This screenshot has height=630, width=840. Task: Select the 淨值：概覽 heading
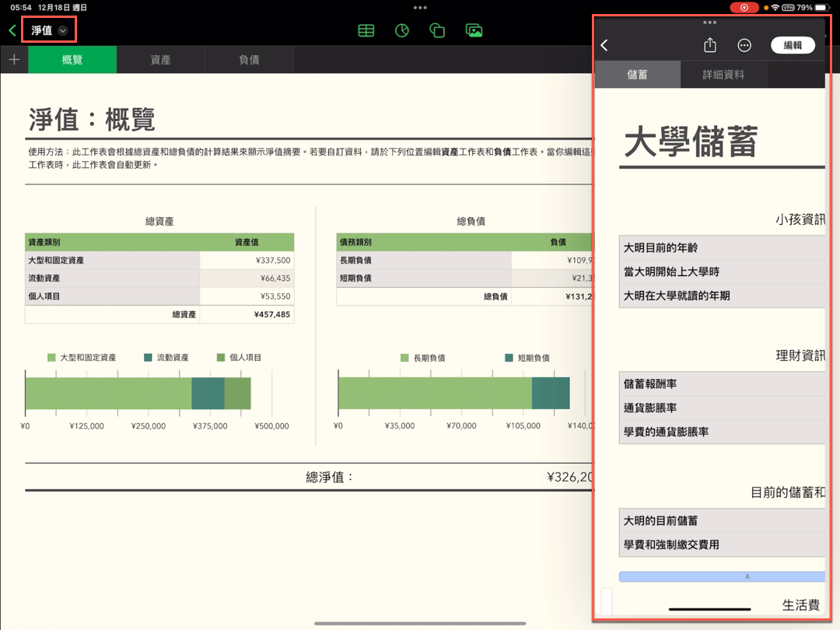[92, 119]
